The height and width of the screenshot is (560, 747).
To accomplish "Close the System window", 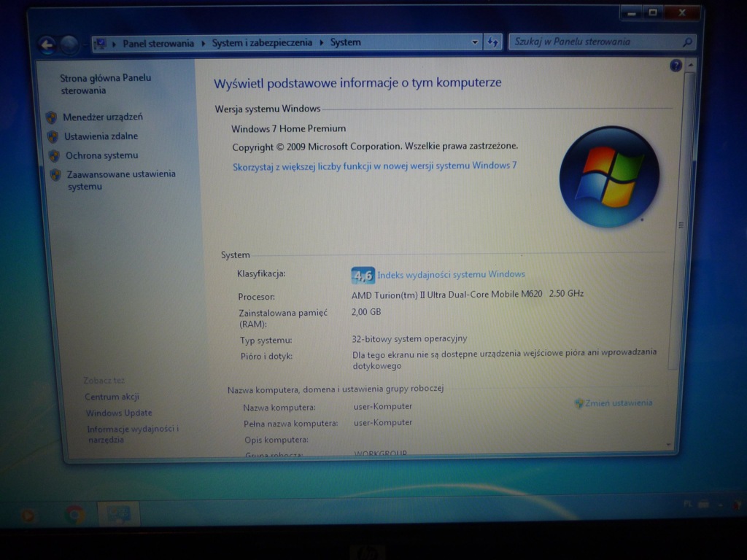I will click(682, 13).
